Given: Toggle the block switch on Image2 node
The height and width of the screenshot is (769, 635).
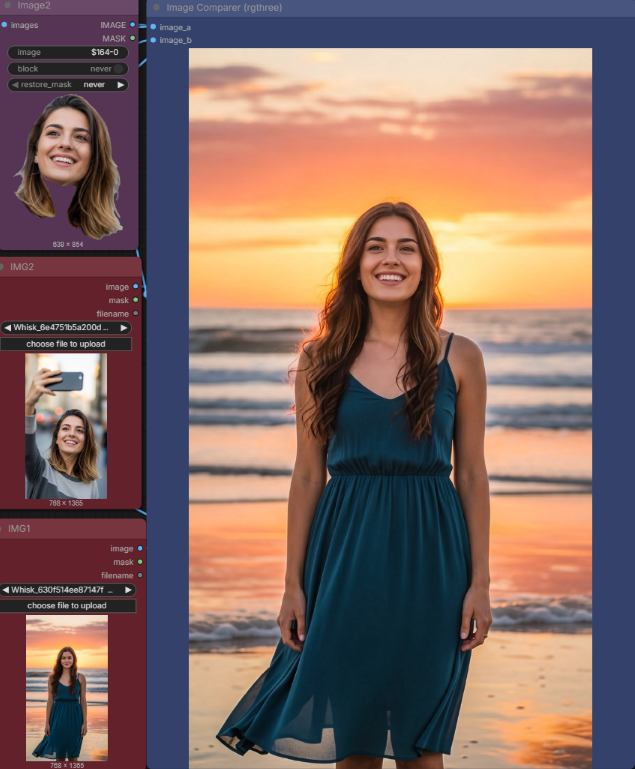Looking at the screenshot, I should click(x=118, y=69).
